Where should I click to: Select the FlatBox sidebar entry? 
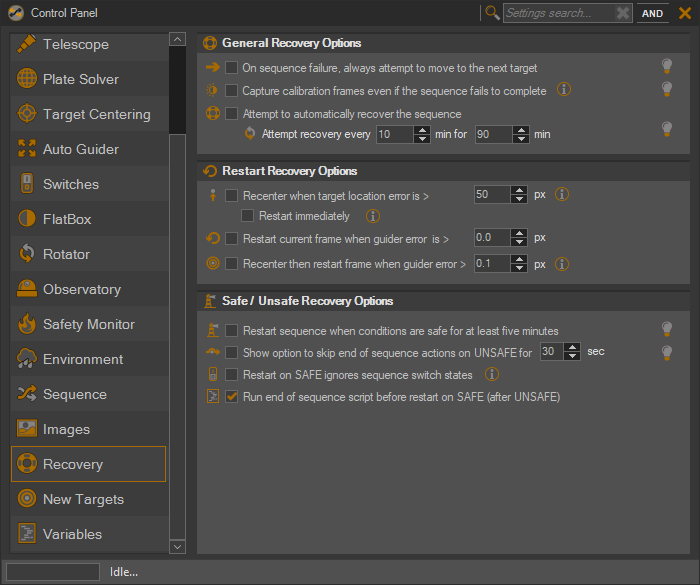click(x=89, y=219)
